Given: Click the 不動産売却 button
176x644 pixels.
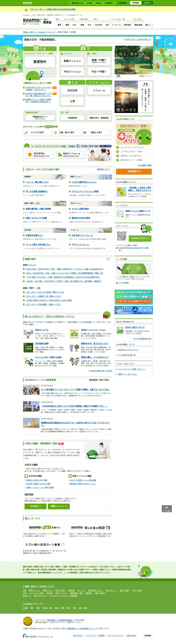Looking at the screenshot, I should pos(72,118).
